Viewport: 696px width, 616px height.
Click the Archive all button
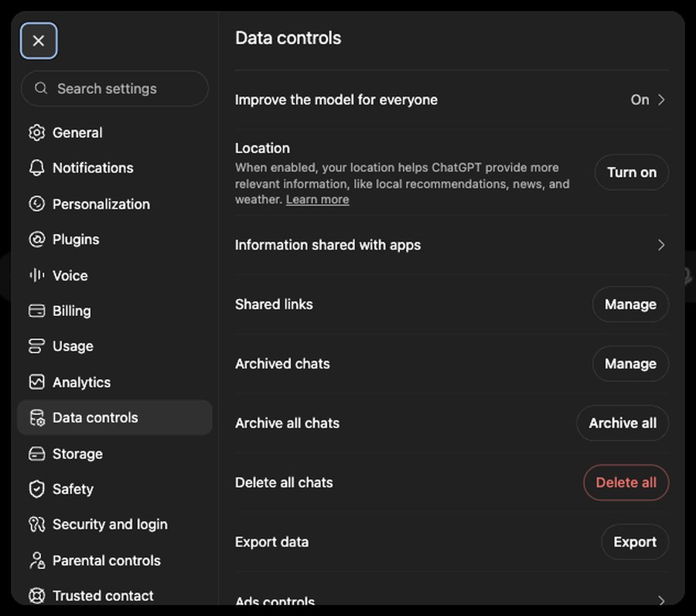[x=623, y=423]
